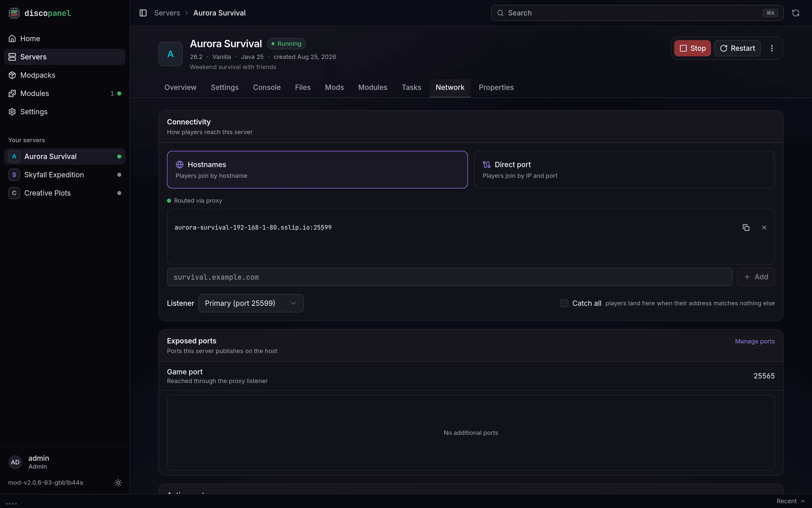
Task: Click the game port value 25565
Action: coord(764,376)
